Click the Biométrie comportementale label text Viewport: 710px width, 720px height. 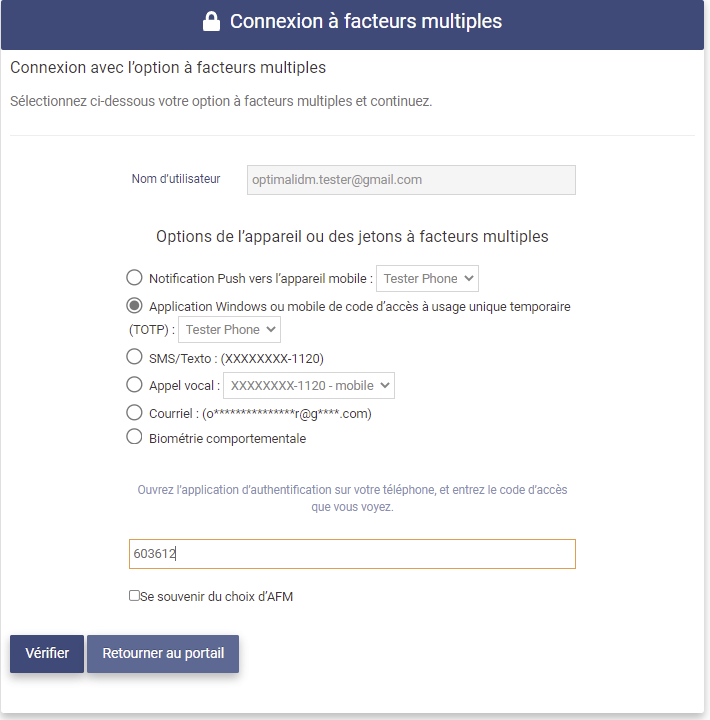pos(227,439)
